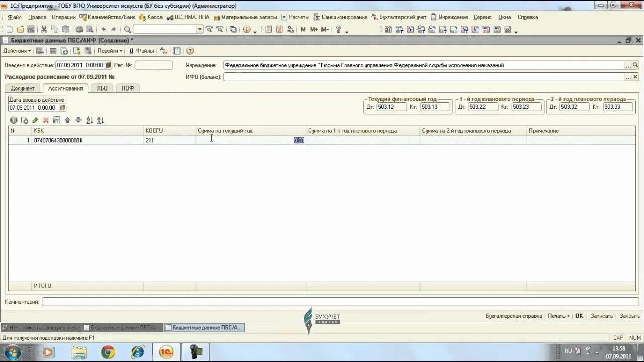This screenshot has width=644, height=362.
Task: Click the Undo arrow icon
Action: tap(104, 29)
